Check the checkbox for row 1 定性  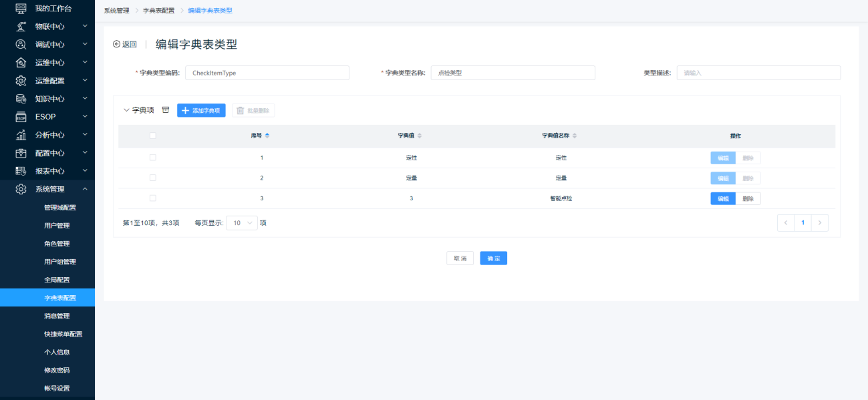[153, 158]
